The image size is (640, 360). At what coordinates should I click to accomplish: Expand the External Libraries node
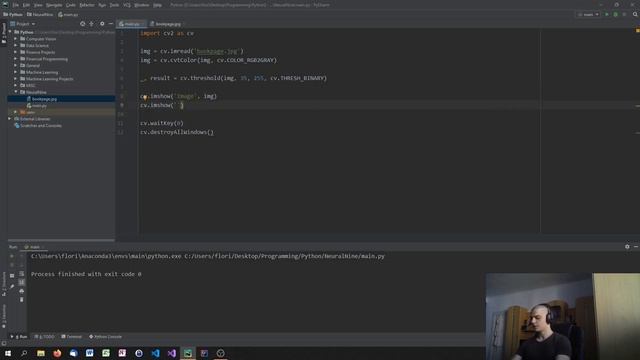pyautogui.click(x=10, y=119)
